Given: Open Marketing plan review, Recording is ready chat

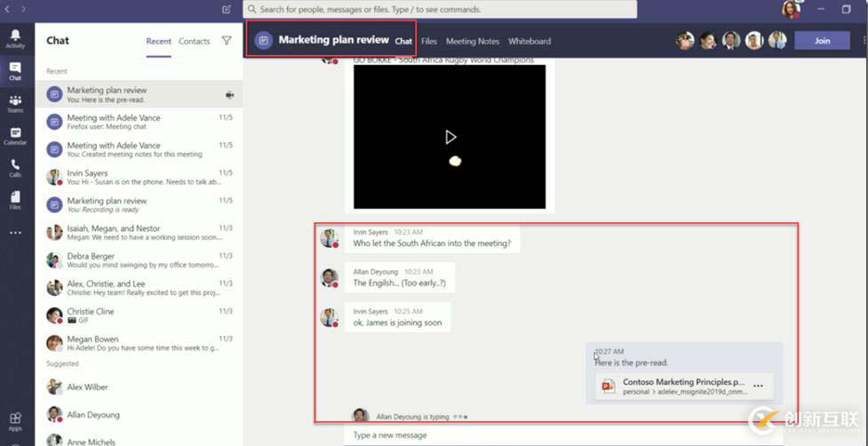Looking at the screenshot, I should tap(139, 205).
